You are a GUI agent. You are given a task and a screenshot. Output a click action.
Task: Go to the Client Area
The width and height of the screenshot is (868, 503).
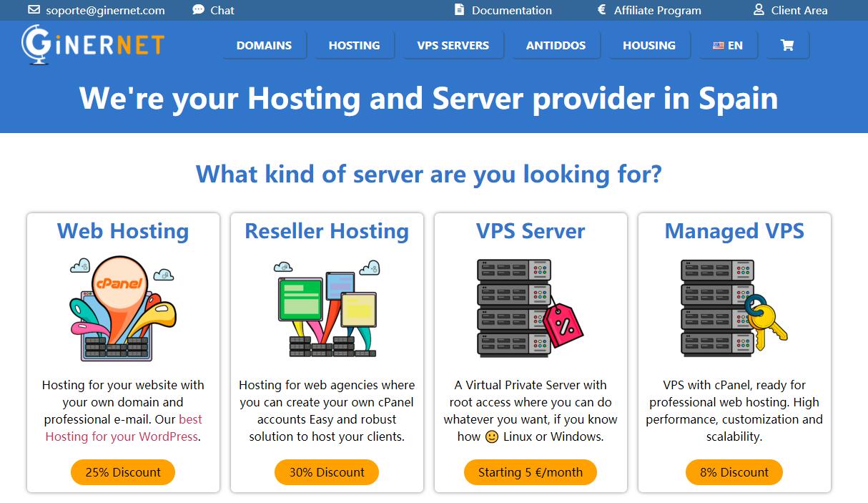799,11
